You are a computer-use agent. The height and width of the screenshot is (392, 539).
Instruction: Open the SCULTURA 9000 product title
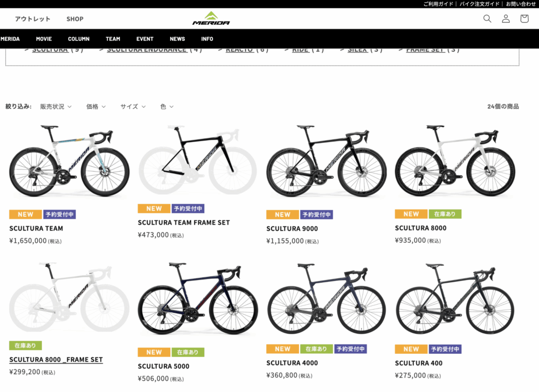click(292, 229)
